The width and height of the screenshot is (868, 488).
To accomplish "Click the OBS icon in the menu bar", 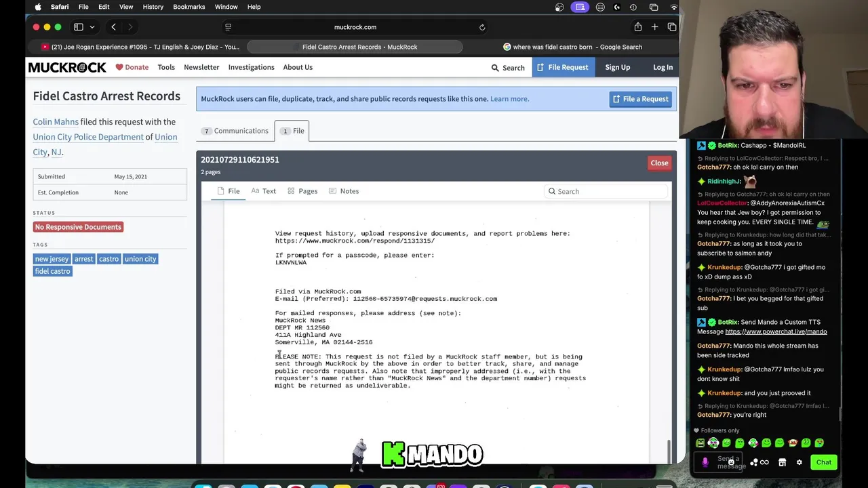I will click(559, 7).
